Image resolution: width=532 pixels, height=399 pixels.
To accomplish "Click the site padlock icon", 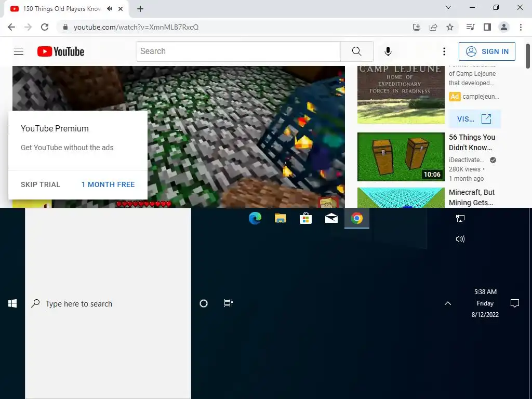I will [x=65, y=27].
